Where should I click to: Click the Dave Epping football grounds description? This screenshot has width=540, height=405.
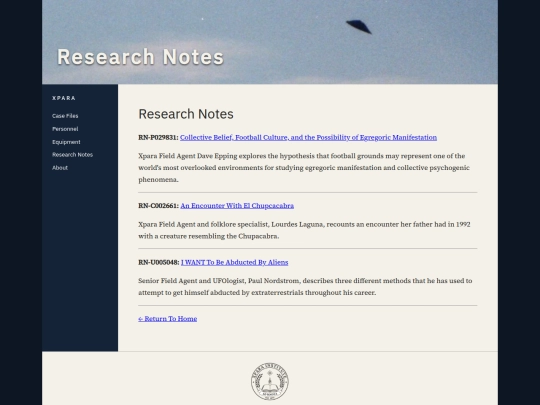pos(304,168)
